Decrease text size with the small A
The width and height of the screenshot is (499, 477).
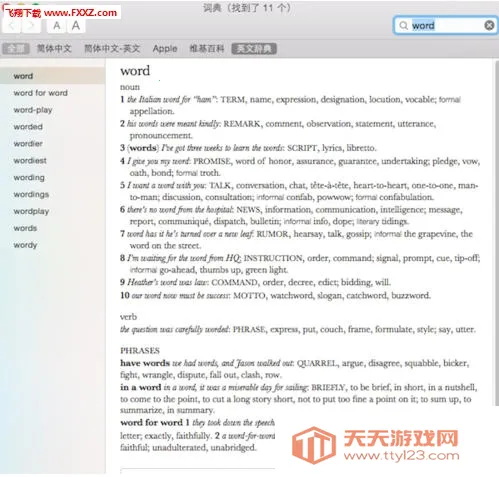[x=57, y=26]
